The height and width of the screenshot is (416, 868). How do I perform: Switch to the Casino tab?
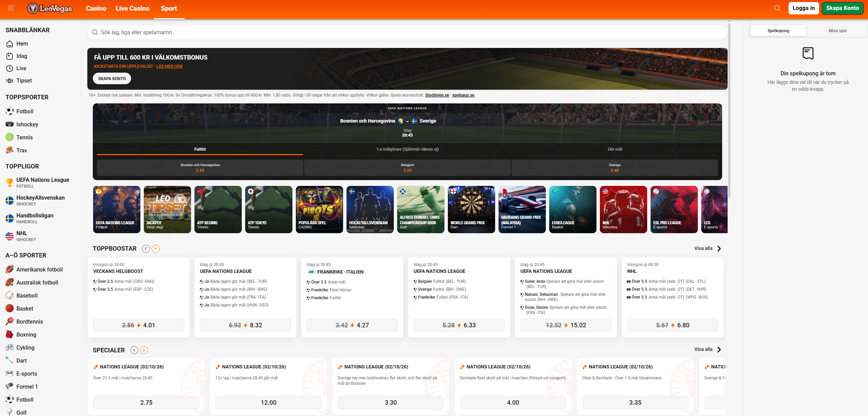pyautogui.click(x=96, y=8)
